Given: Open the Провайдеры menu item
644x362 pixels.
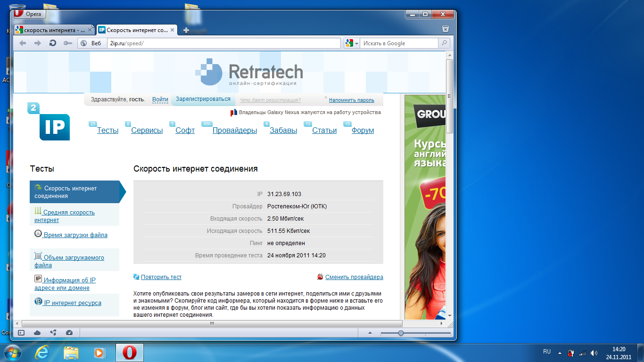Looking at the screenshot, I should (x=235, y=131).
